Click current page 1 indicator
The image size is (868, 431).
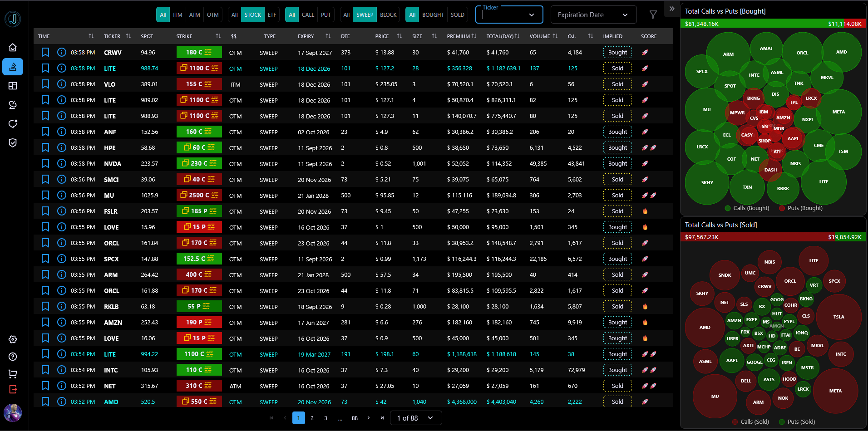299,418
